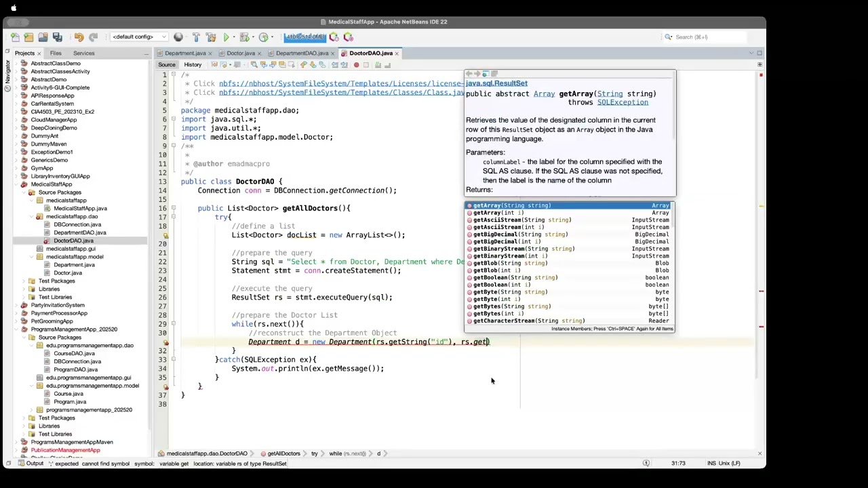868x488 pixels.
Task: Toggle Highlight Search in editor toolbar
Action: (x=281, y=65)
